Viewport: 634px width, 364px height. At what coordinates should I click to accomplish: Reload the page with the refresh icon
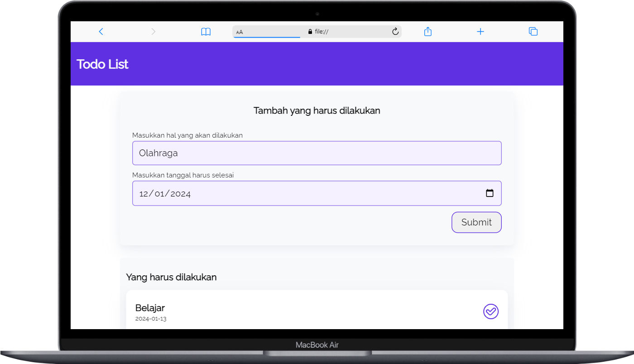395,31
